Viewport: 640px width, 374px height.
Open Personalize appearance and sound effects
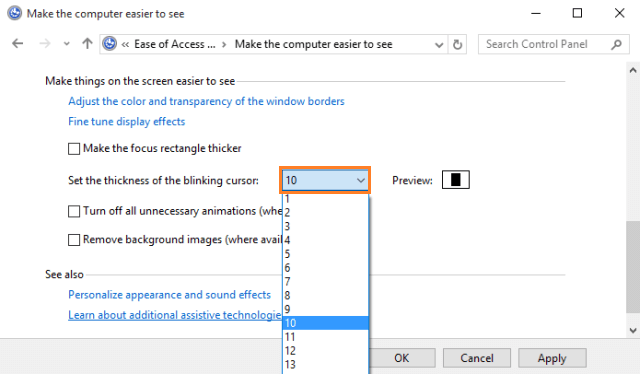point(169,295)
